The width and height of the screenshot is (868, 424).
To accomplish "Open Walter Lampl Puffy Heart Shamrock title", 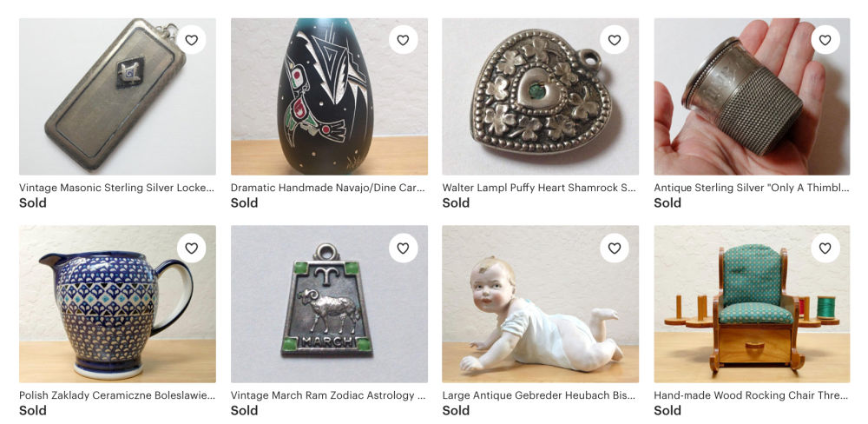I will (x=539, y=188).
